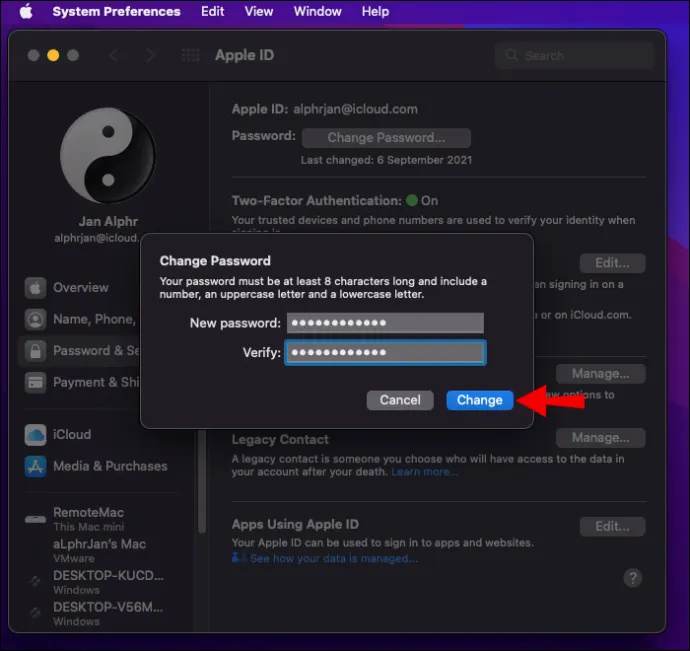Screen dimensions: 690x651
Task: Open the Help menu
Action: click(375, 11)
